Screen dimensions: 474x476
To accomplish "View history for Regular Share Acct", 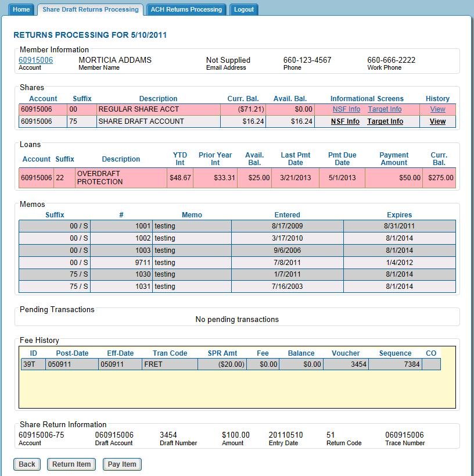I will tap(437, 109).
